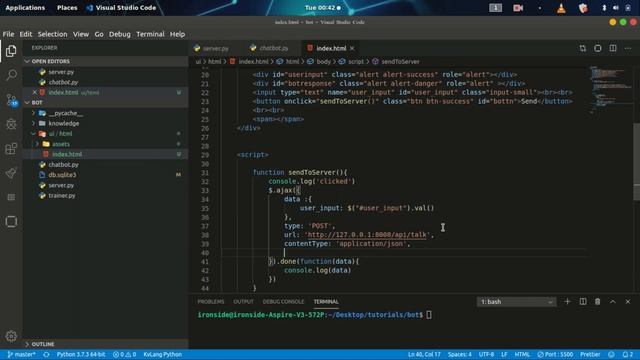Open the errors and warnings count
Screen dimensions: 640x360
(124, 354)
